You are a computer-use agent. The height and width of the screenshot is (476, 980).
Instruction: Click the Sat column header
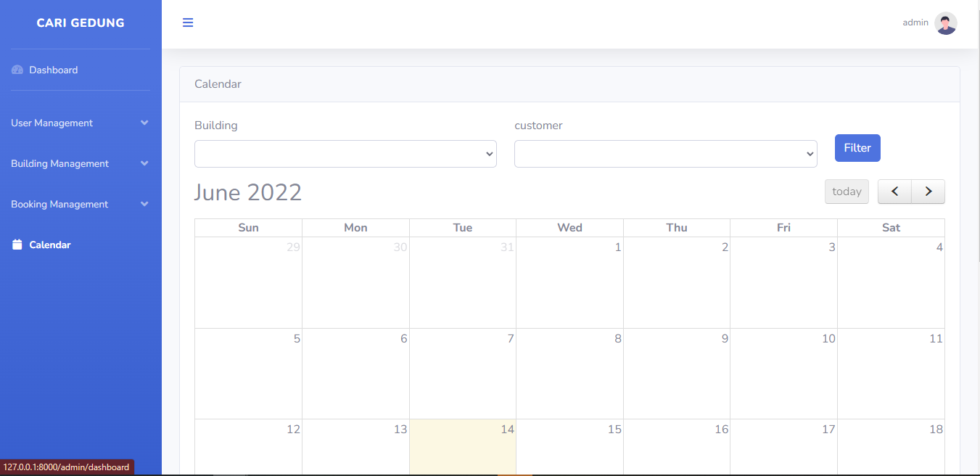[x=891, y=228]
